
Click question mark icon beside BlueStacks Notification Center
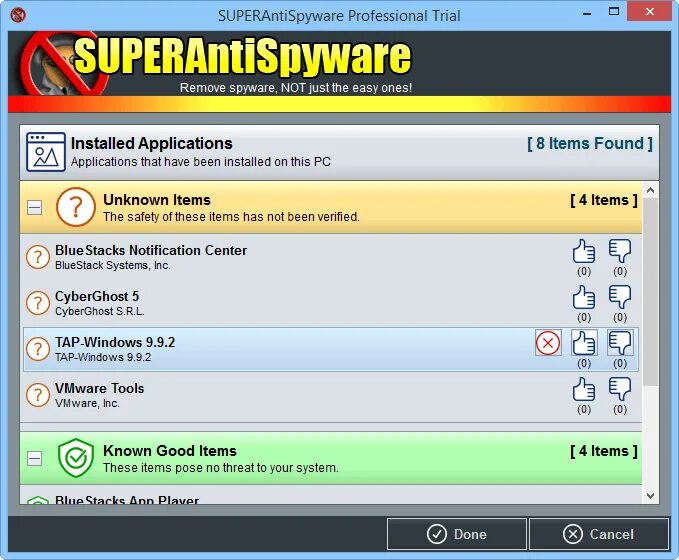pos(38,257)
